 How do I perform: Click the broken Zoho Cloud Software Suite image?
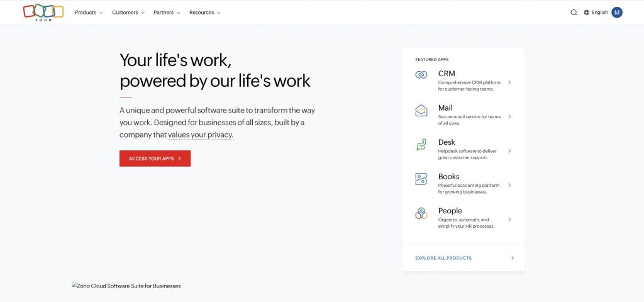pyautogui.click(x=126, y=286)
